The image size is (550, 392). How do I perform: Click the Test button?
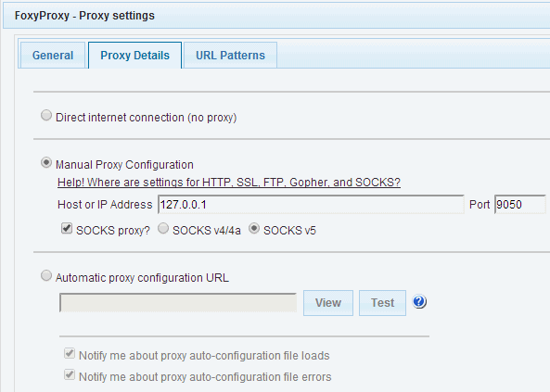coord(382,303)
